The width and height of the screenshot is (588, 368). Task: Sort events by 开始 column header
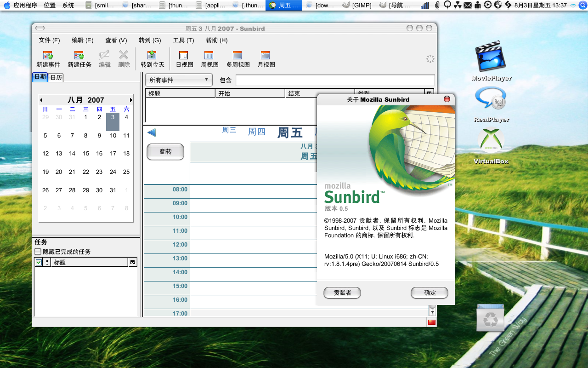coord(250,93)
